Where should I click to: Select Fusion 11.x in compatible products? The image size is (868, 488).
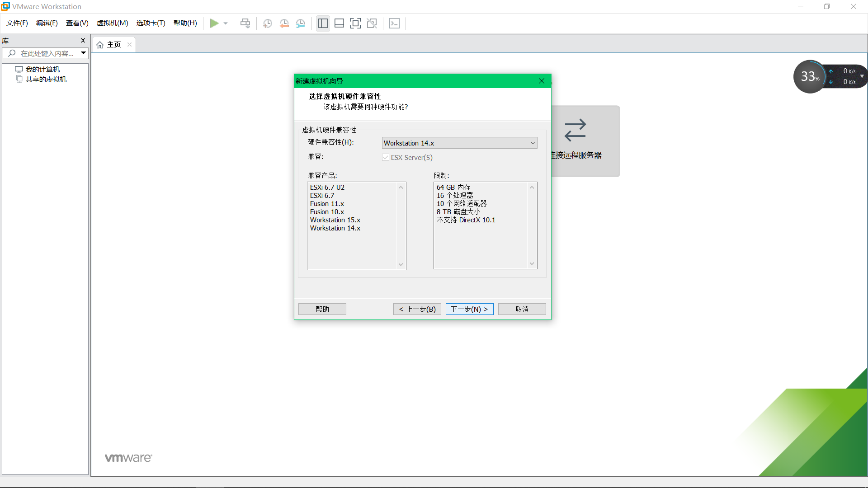click(x=327, y=204)
